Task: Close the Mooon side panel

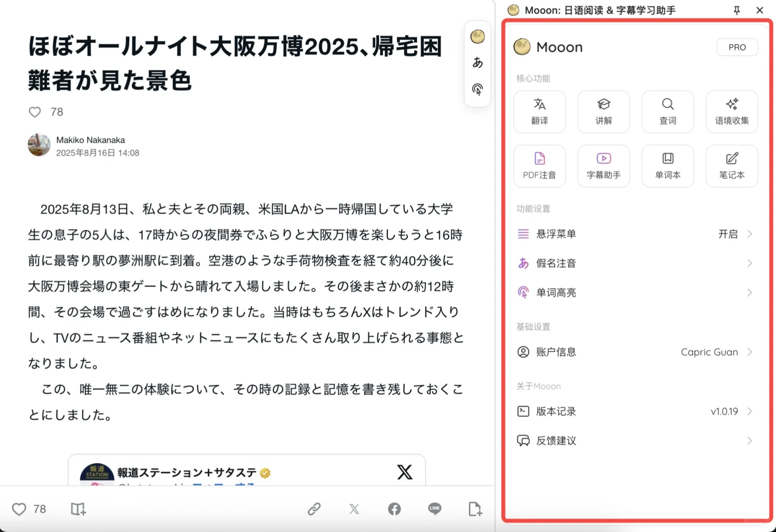Action: point(760,10)
